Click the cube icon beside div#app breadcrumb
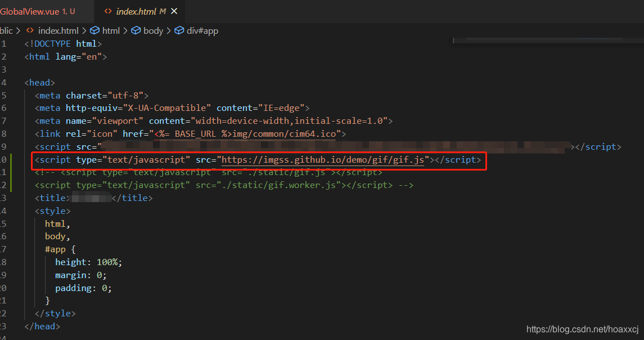This screenshot has width=644, height=340. tap(179, 31)
